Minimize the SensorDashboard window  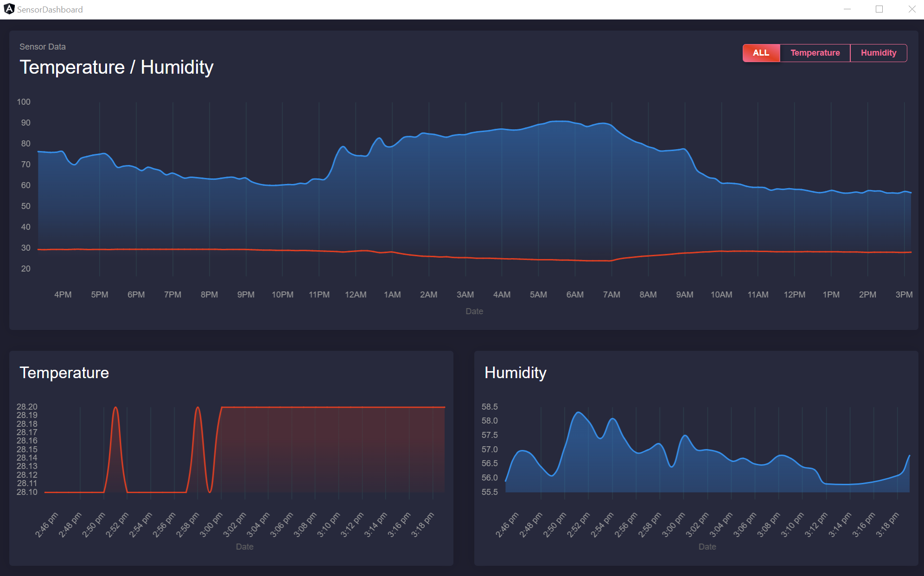point(848,9)
